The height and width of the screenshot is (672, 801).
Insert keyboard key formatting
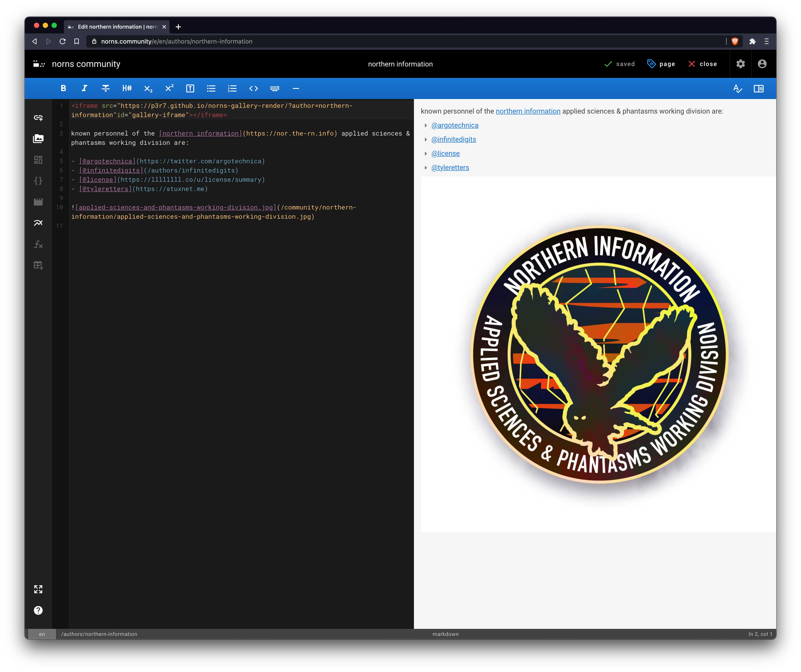pyautogui.click(x=275, y=88)
